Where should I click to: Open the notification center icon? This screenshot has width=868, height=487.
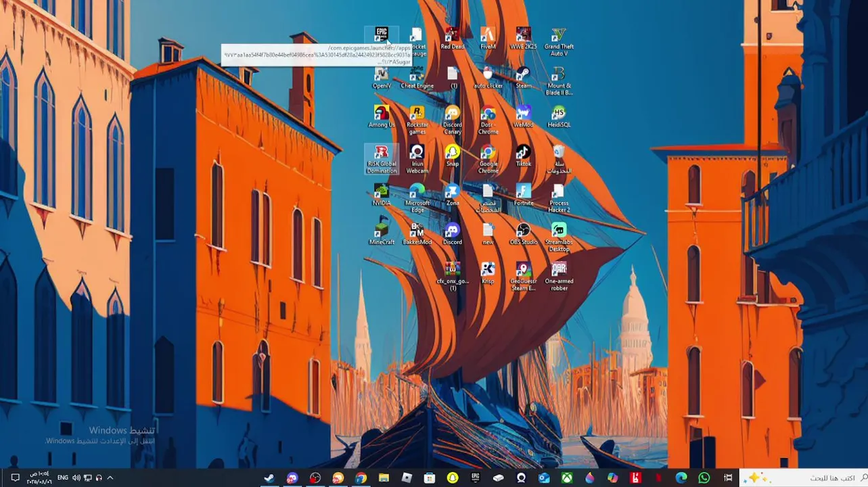coord(15,478)
